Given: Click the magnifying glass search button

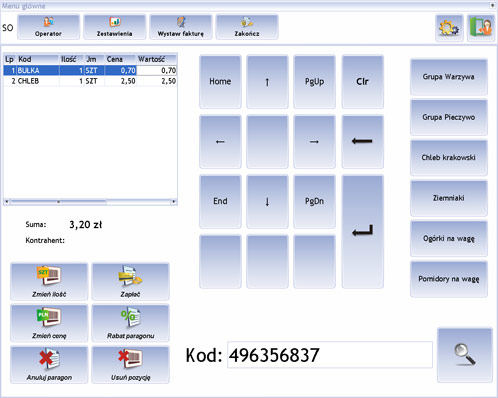Looking at the screenshot, I should [x=465, y=355].
